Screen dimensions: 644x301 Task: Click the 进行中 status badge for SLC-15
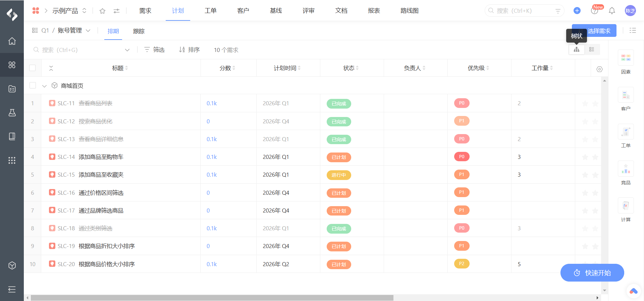tap(339, 175)
